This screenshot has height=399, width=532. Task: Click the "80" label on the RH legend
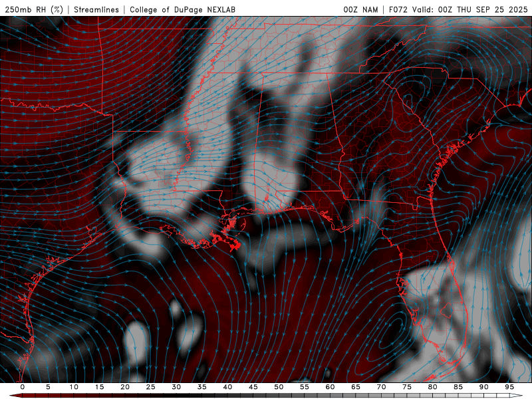click(x=433, y=387)
